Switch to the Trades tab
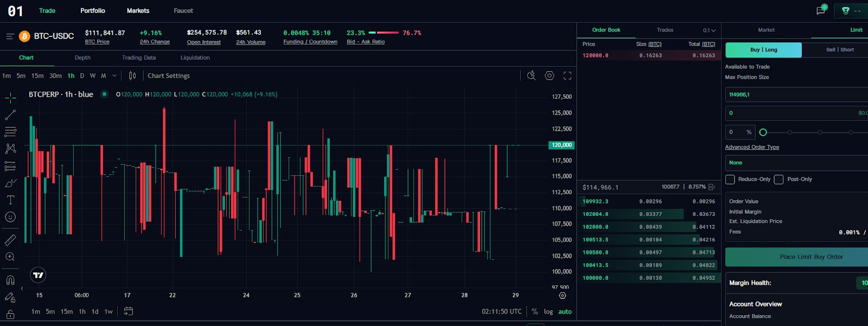Screen dimensions: 868x326 (665, 30)
